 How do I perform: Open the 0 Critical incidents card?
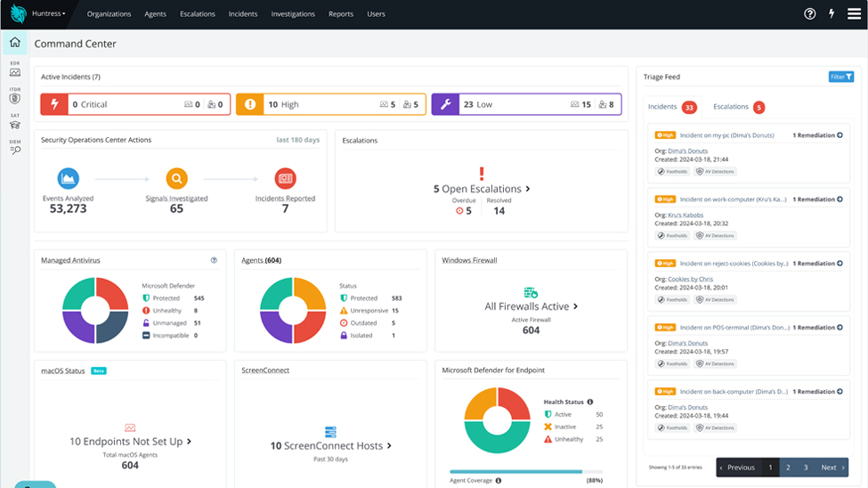click(135, 104)
